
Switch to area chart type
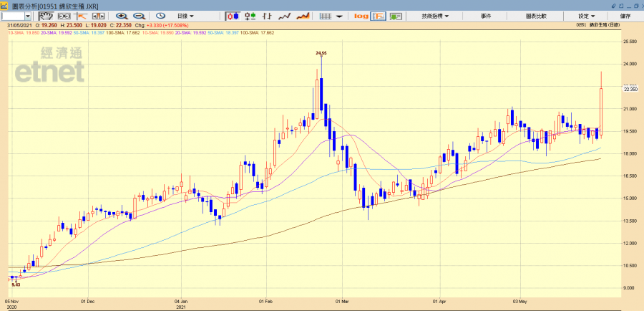(303, 16)
